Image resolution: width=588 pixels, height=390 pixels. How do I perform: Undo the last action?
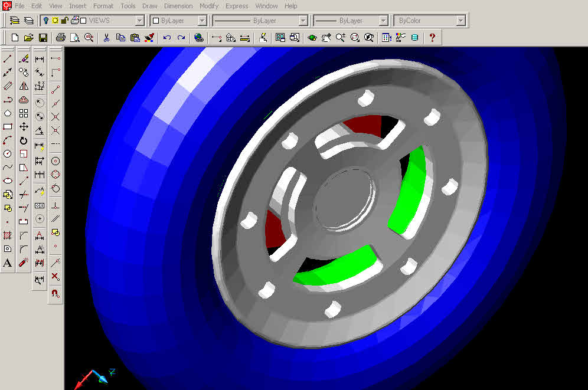click(x=167, y=37)
